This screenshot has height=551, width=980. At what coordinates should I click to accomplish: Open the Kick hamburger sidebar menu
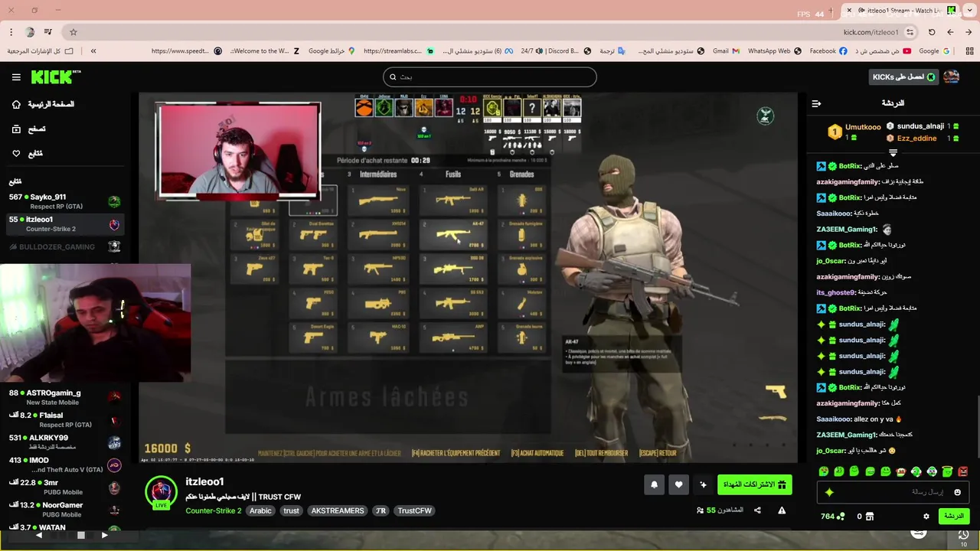point(16,77)
